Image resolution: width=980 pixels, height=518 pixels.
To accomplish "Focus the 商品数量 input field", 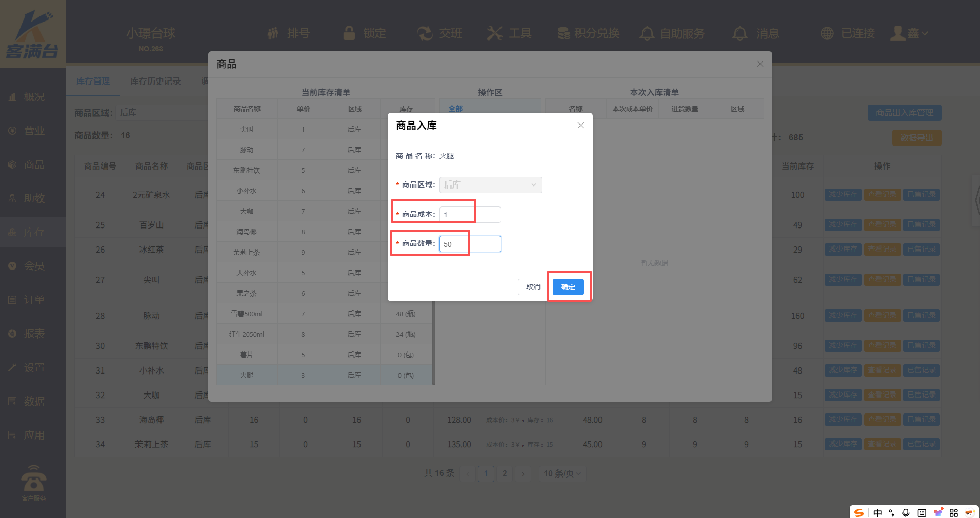I will (470, 244).
